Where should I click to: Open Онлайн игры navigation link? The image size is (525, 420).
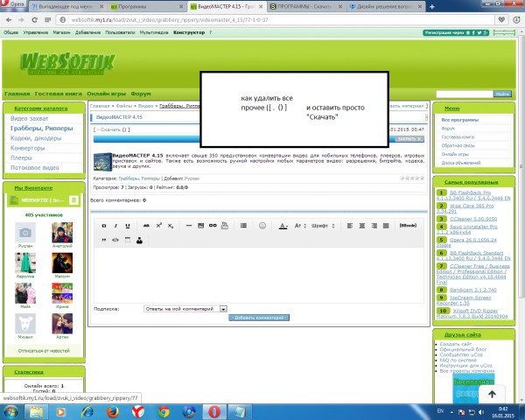(107, 94)
